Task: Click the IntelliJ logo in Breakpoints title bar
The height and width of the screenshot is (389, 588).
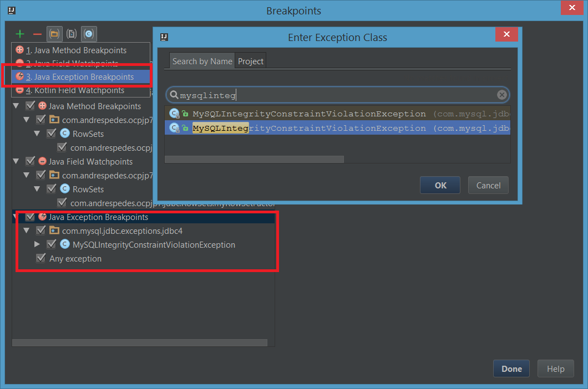Action: 12,11
